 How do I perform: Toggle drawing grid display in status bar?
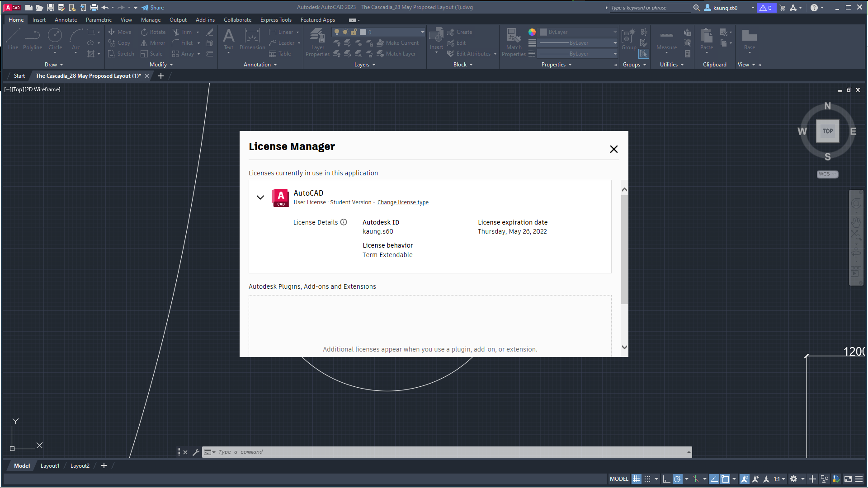point(637,479)
